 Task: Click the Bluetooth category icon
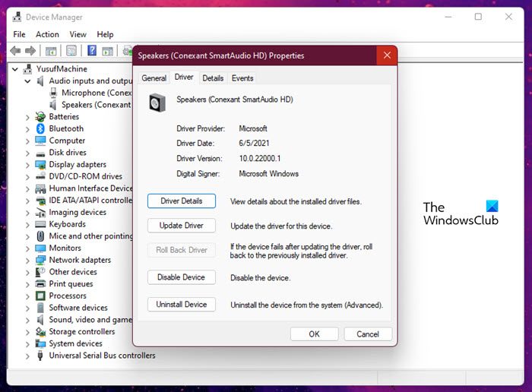(40, 128)
